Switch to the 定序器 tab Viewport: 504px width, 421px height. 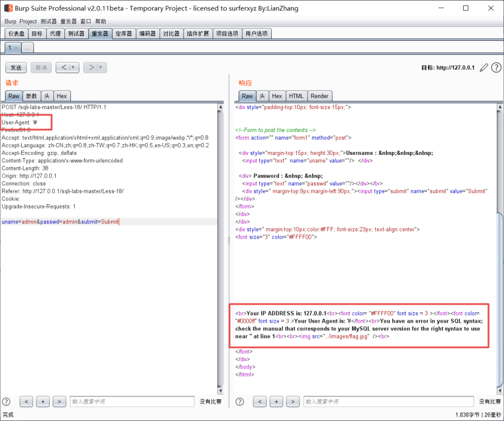pyautogui.click(x=124, y=33)
